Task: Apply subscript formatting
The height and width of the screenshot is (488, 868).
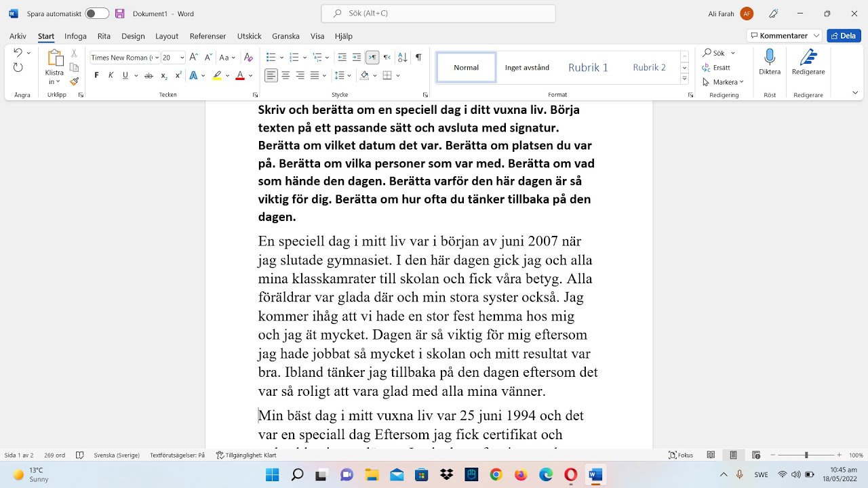Action: point(163,75)
